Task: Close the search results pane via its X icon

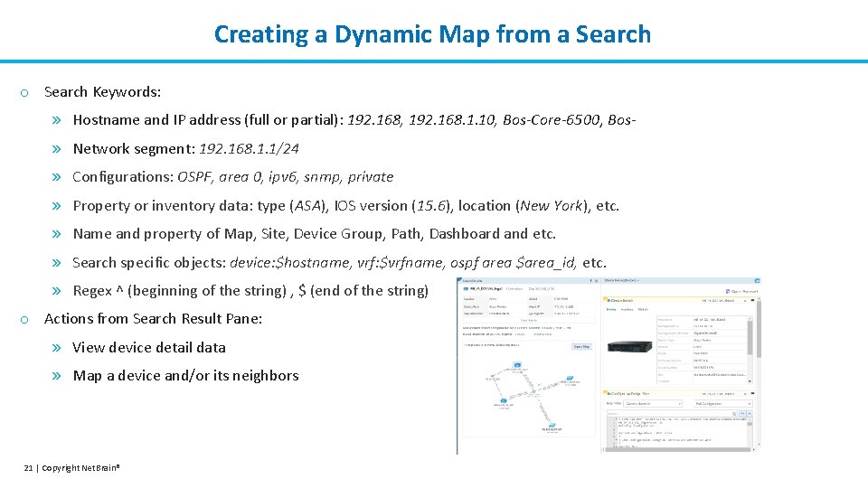Action: [x=596, y=280]
